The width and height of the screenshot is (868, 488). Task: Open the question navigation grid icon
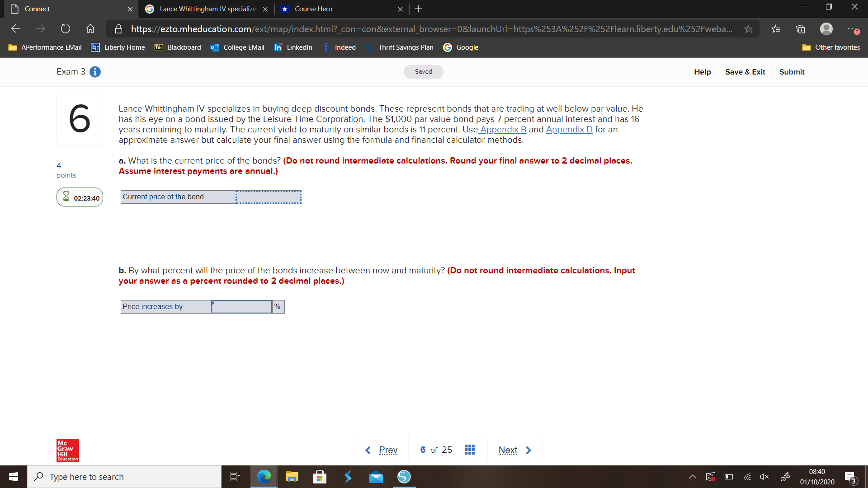click(x=470, y=450)
